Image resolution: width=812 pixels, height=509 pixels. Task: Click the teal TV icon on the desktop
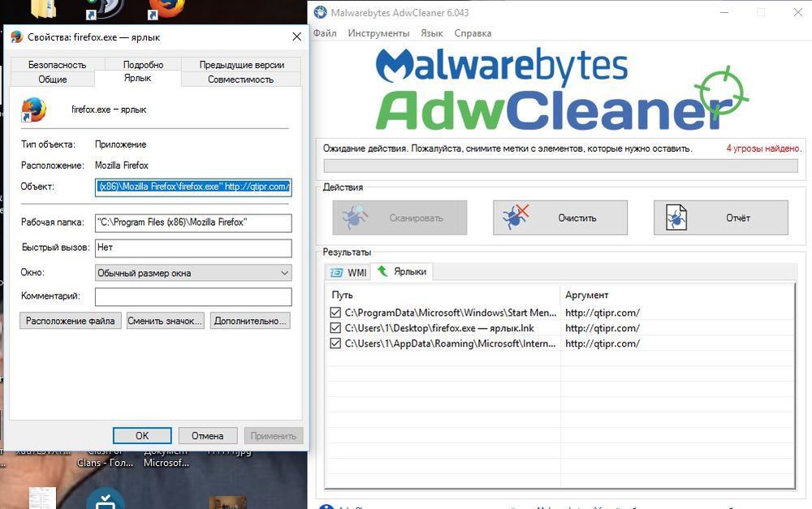point(106,498)
